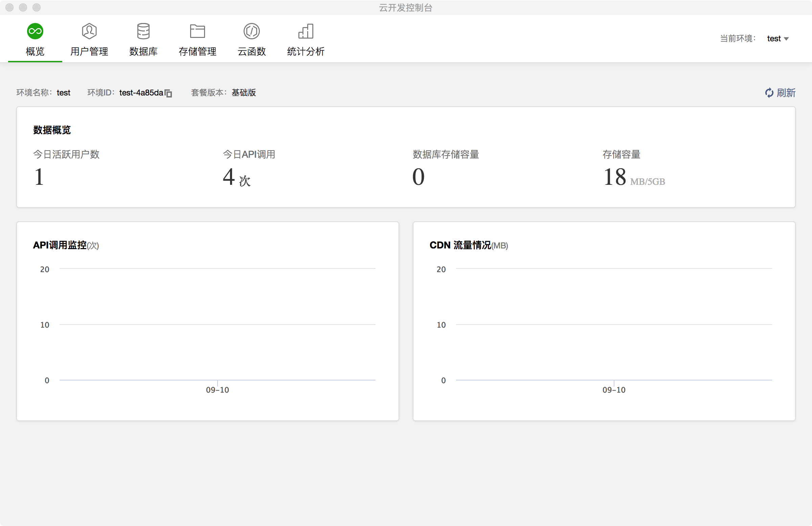Open the User Management person icon
The height and width of the screenshot is (526, 812).
pos(89,31)
